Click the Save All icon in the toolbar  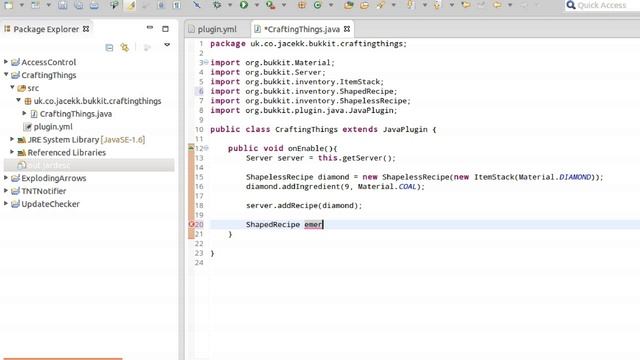coord(78,5)
